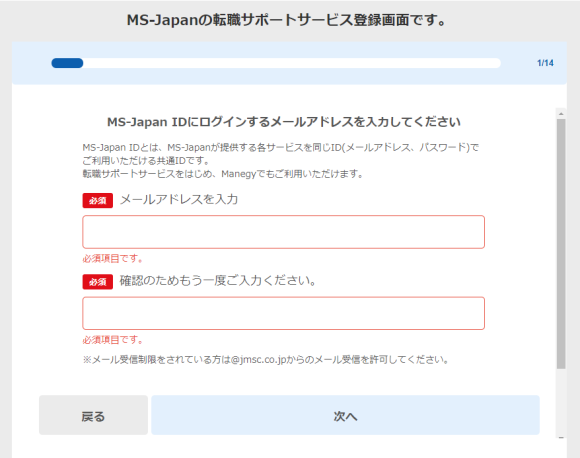
Task: Click the 必須 badge beside メールアドレスを入力
Action: point(98,201)
